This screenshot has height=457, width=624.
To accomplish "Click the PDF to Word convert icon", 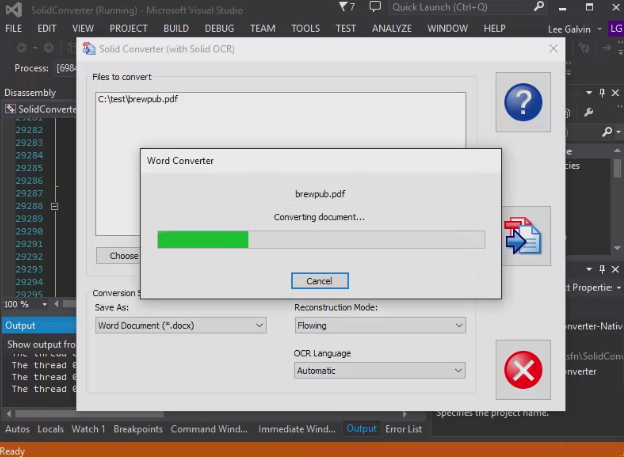I will [523, 236].
